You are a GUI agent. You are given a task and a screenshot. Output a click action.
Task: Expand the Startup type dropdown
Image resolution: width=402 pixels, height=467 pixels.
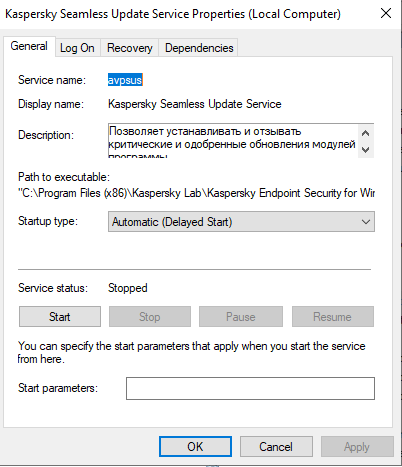[x=241, y=222]
